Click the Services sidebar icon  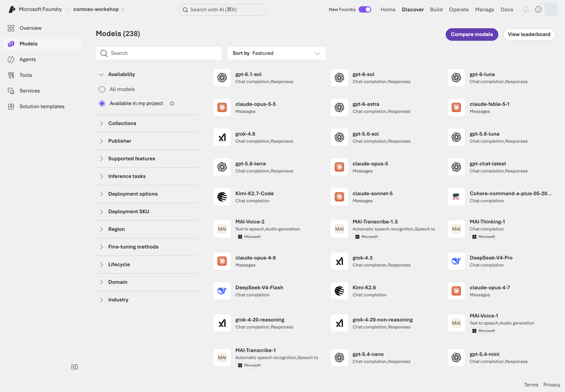pos(11,91)
